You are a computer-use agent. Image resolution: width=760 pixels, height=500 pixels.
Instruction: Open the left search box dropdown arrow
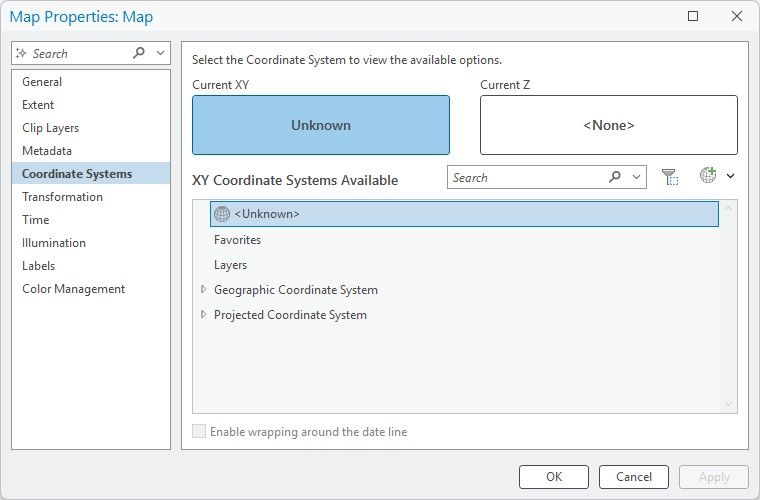pyautogui.click(x=160, y=53)
